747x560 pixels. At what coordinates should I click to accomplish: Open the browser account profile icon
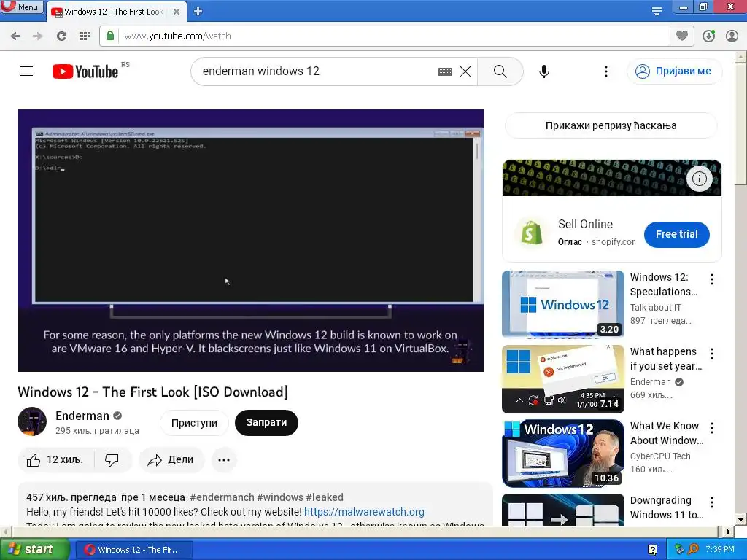pos(732,36)
